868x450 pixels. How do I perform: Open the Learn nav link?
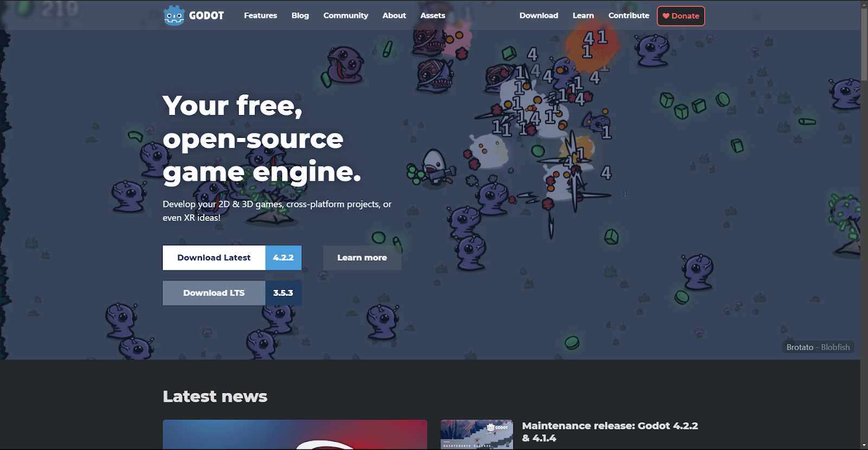click(583, 16)
